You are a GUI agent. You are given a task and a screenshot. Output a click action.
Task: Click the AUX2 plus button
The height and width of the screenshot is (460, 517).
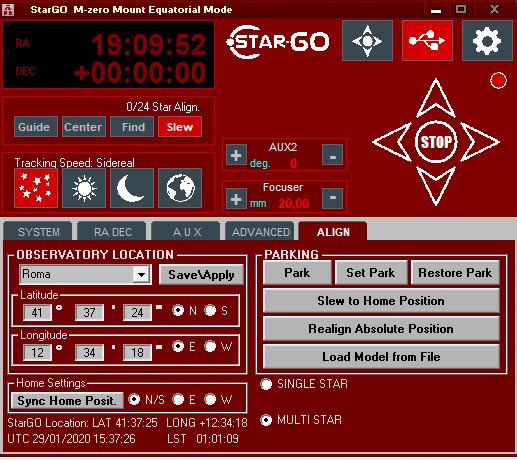236,155
